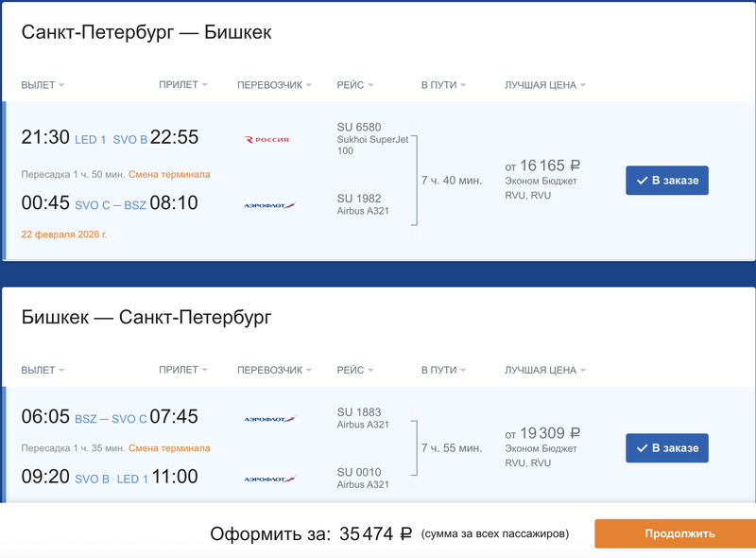
Task: Sort Saint Petersburg — Bishkek flights by "В пути"
Action: pos(444,85)
